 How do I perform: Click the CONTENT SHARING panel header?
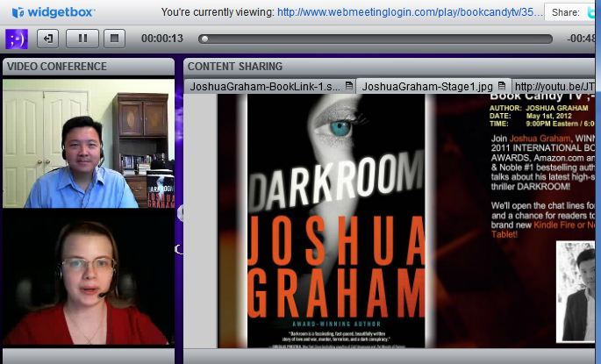tap(389, 67)
